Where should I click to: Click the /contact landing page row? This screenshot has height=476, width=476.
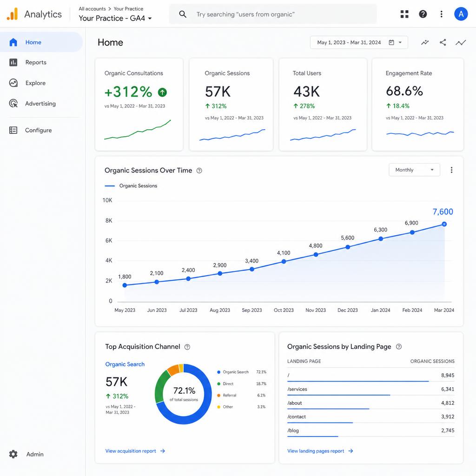click(370, 417)
